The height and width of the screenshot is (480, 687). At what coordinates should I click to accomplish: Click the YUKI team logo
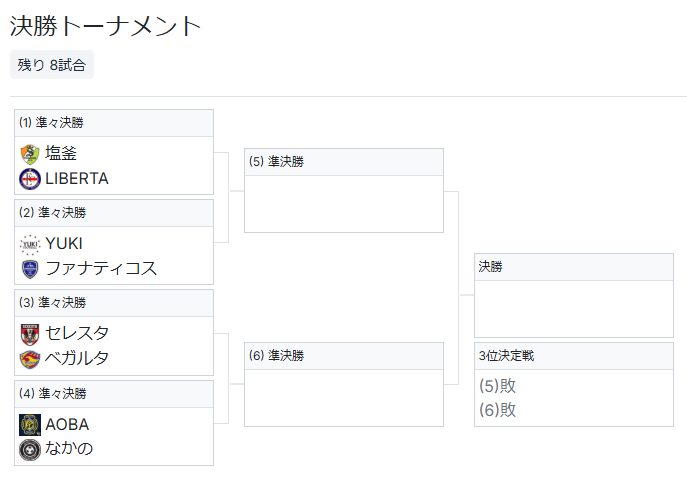(x=29, y=244)
